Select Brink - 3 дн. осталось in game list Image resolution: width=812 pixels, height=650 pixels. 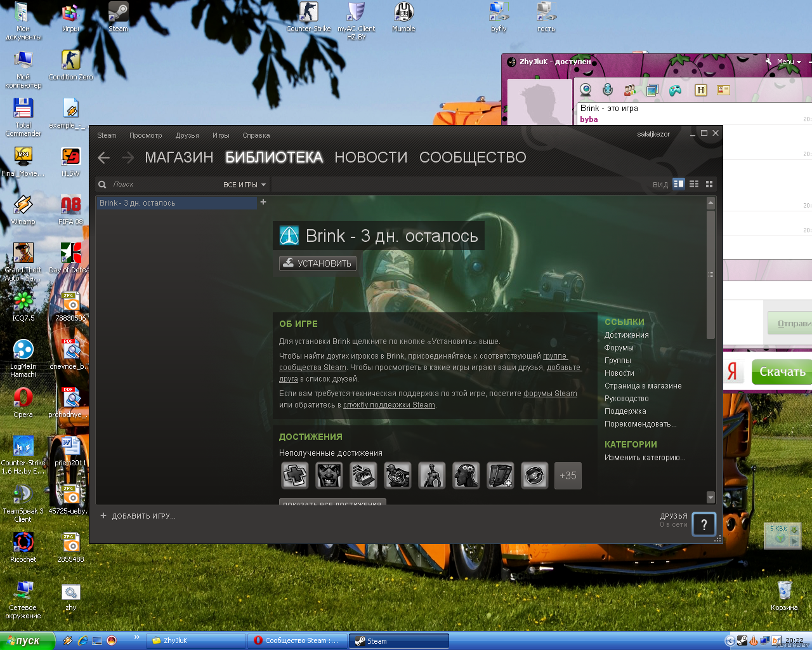[176, 203]
